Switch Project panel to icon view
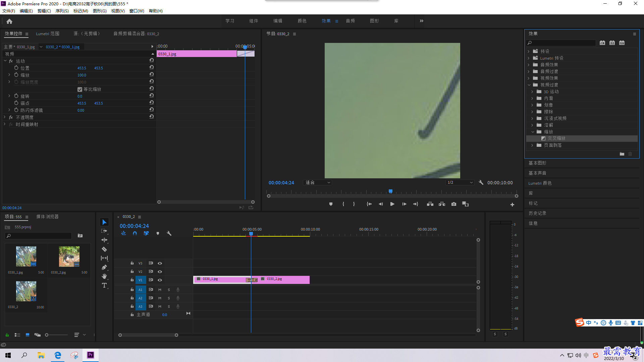Image resolution: width=644 pixels, height=362 pixels. point(28,335)
